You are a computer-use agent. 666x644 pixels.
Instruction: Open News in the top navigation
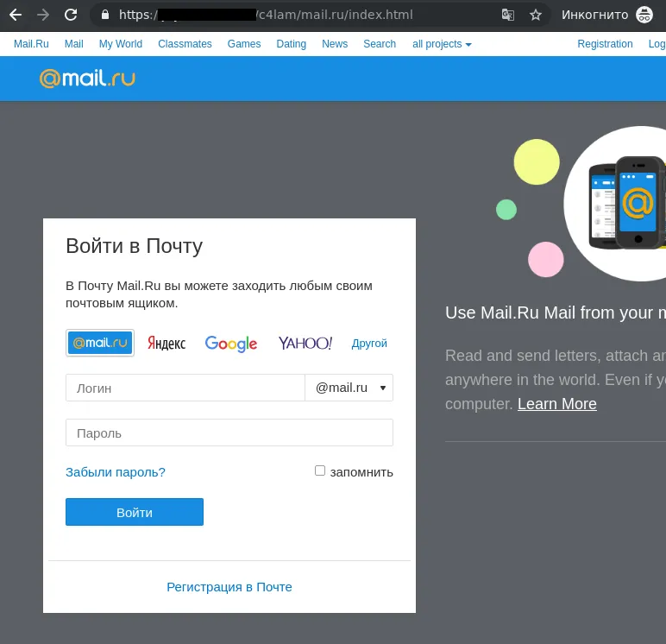[x=335, y=44]
